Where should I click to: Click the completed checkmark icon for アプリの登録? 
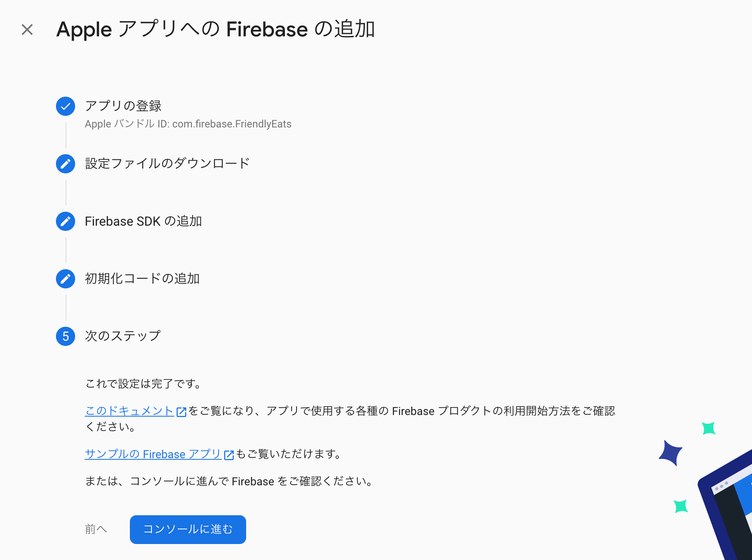pos(65,106)
